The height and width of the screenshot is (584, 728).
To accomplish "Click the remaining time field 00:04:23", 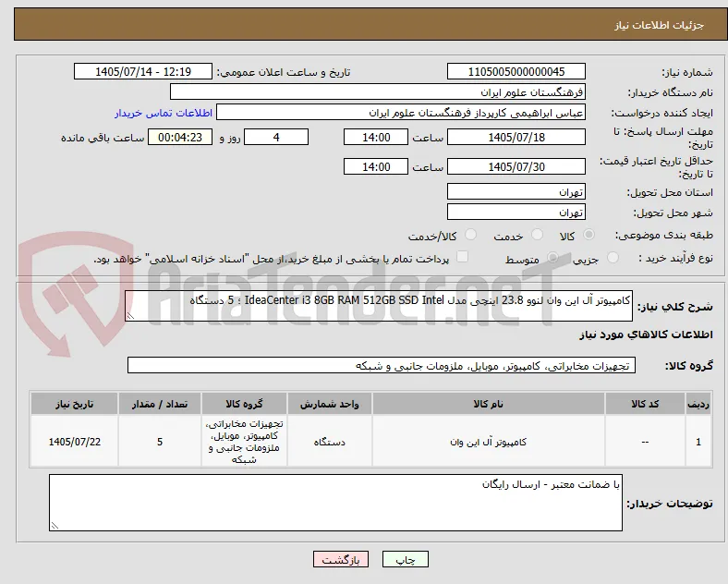I will click(x=180, y=137).
